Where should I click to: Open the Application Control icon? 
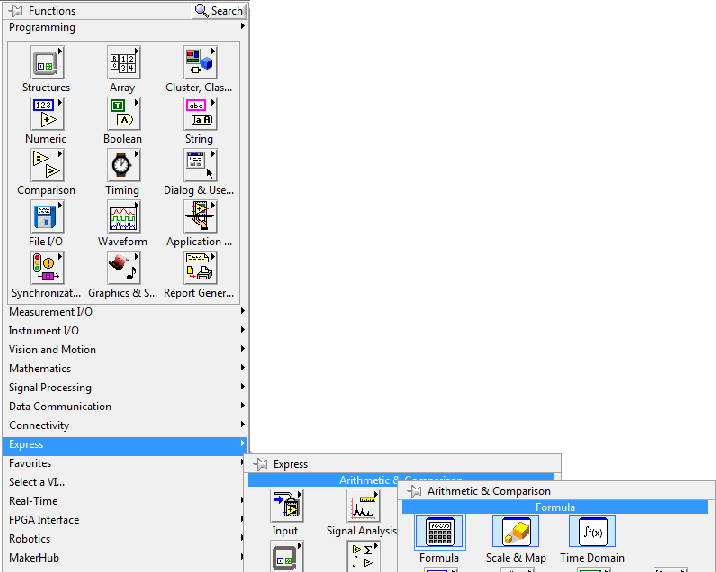(200, 216)
